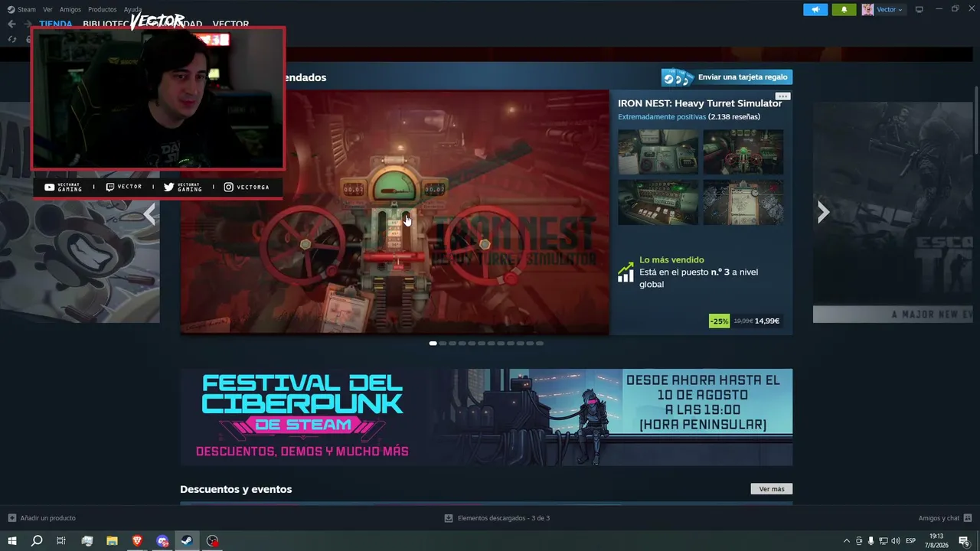Viewport: 980px width, 551px height.
Task: View first IRON NEST screenshot thumbnail
Action: (x=658, y=152)
